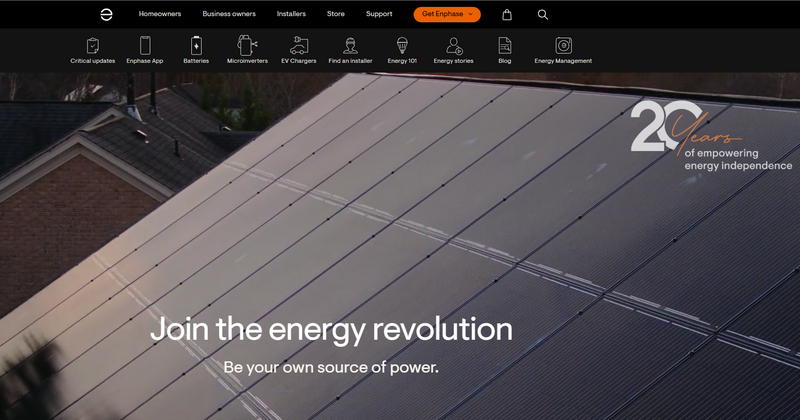Click the search magnifier icon
Viewport: 800px width, 420px height.
pos(543,15)
